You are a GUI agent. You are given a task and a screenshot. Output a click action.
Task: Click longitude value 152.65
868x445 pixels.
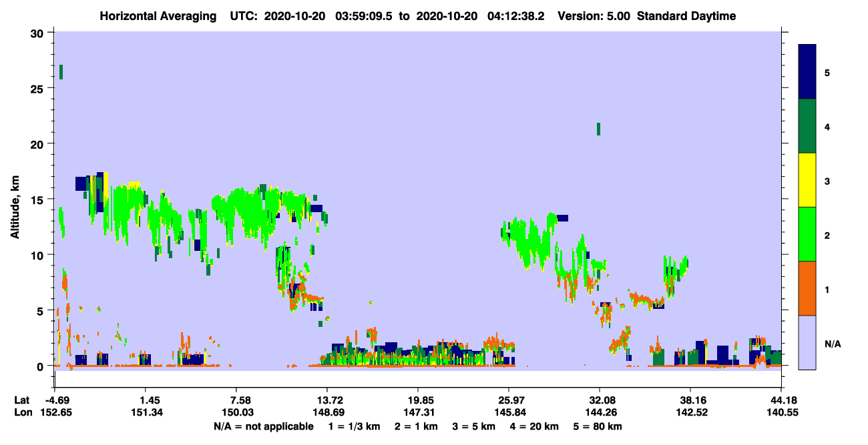(x=55, y=412)
